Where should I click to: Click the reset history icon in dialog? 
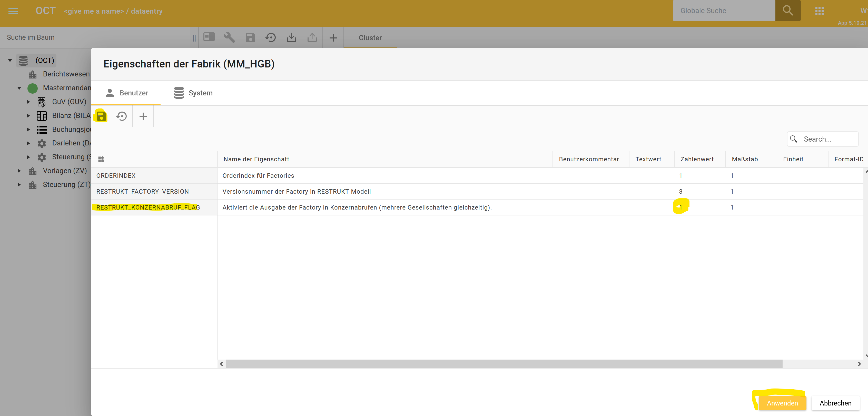[x=122, y=116]
